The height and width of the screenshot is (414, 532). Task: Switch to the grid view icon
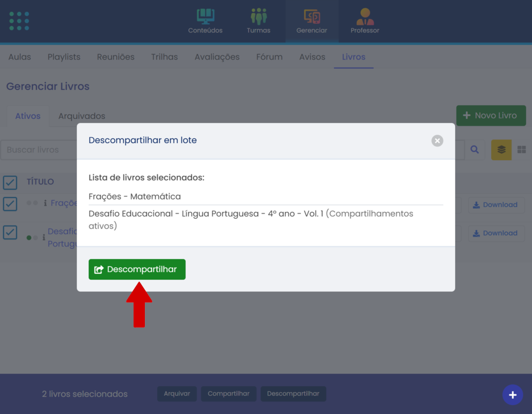tap(521, 150)
